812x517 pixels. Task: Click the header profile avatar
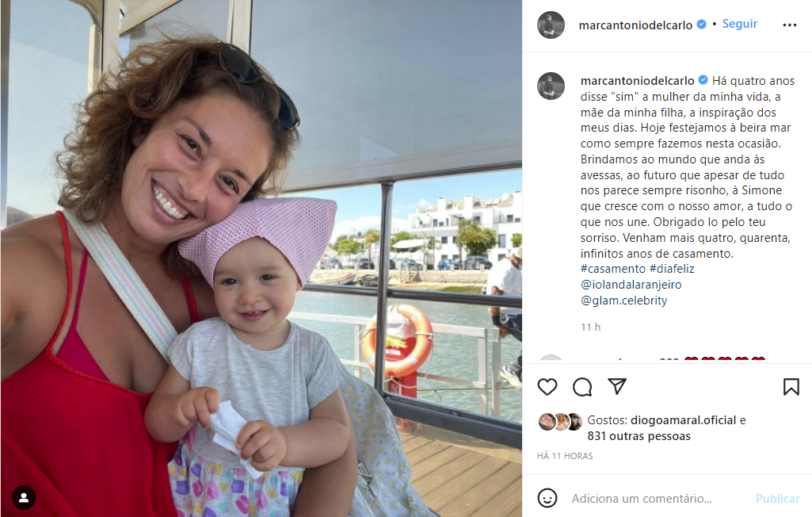point(551,25)
